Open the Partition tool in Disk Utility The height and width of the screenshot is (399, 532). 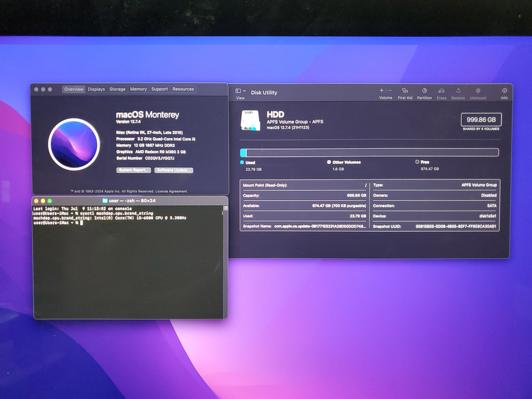(x=424, y=91)
